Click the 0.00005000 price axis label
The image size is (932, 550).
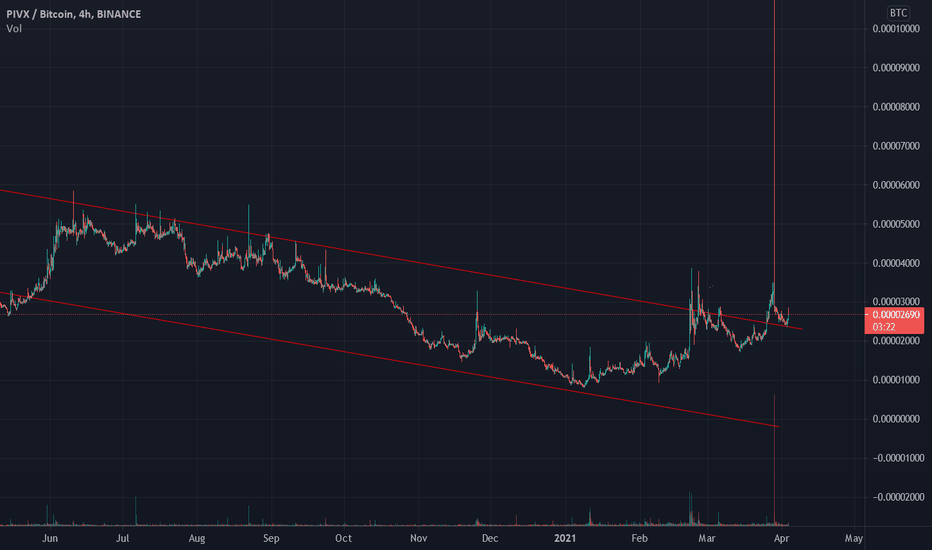[x=896, y=224]
